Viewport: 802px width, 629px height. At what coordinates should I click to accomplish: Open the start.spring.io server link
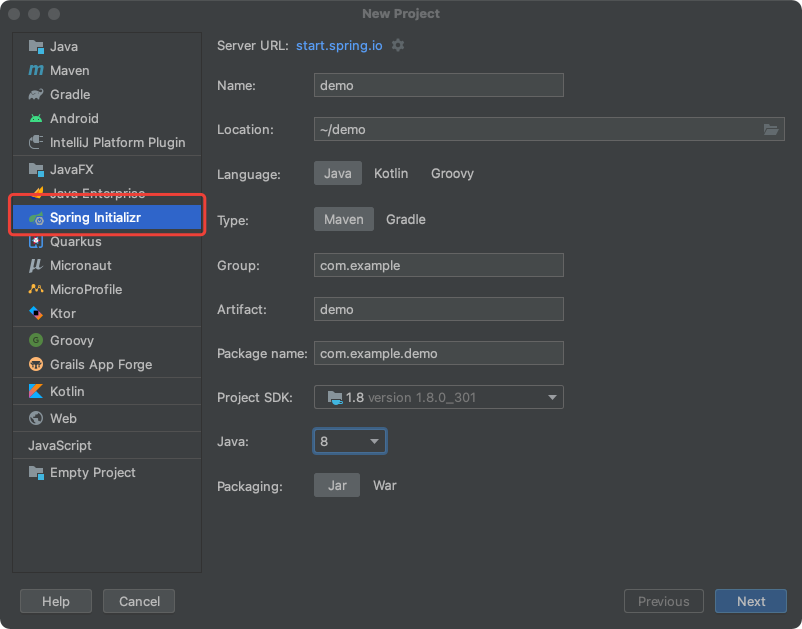(339, 46)
